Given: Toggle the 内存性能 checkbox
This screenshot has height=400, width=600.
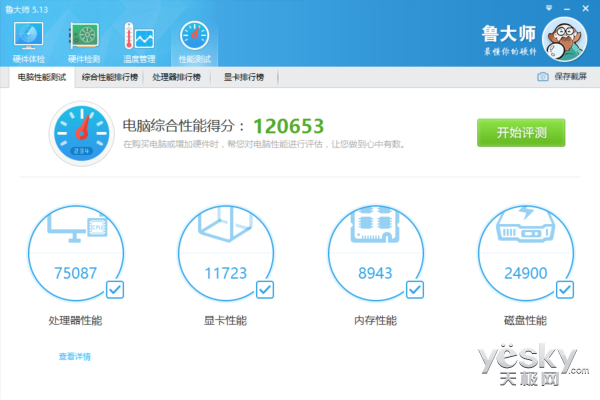Looking at the screenshot, I should click(415, 290).
